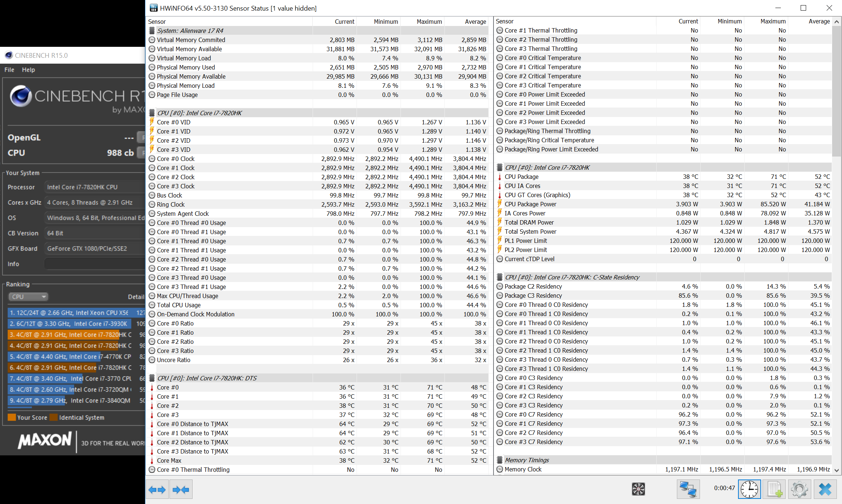Click chip icon beside CPU [#0] DTS header
The image size is (842, 504).
(152, 378)
